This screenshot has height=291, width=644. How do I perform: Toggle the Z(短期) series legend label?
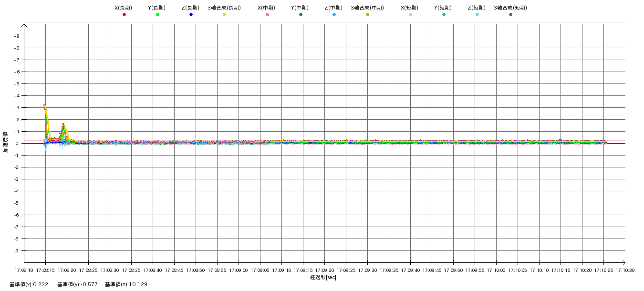477,8
